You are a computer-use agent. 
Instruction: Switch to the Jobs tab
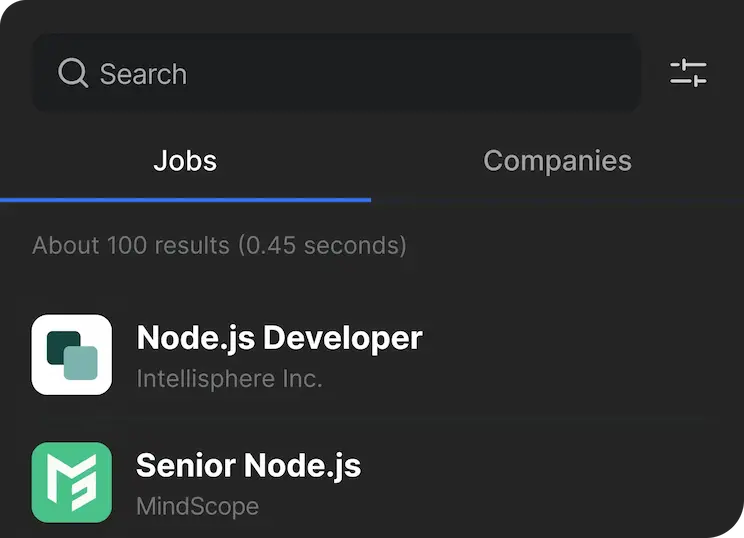tap(185, 161)
